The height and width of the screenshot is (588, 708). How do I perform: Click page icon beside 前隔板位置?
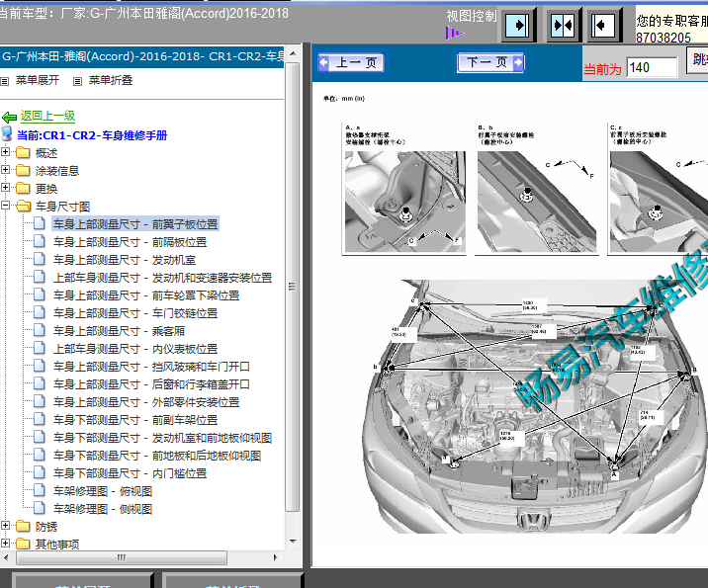[x=40, y=241]
